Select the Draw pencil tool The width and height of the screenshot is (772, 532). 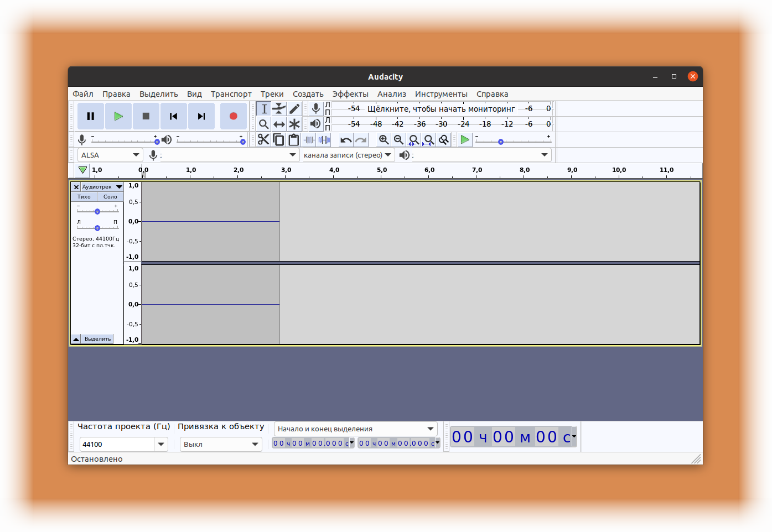pos(294,109)
